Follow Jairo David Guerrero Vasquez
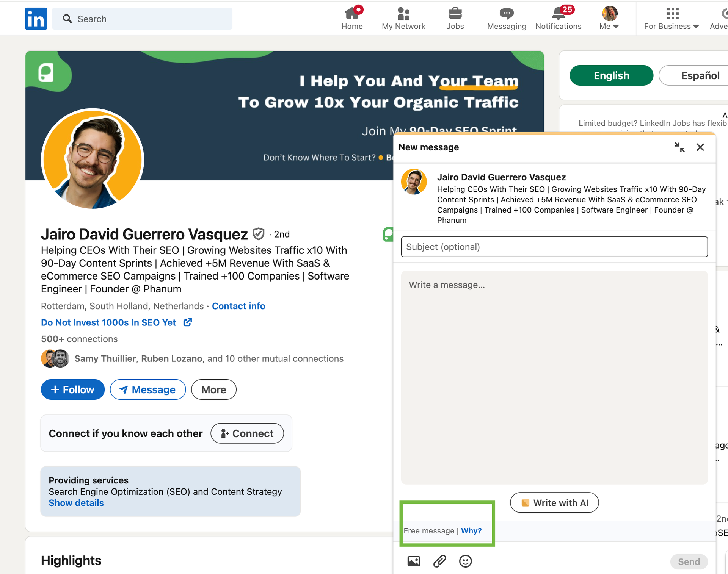The height and width of the screenshot is (574, 728). (x=72, y=389)
